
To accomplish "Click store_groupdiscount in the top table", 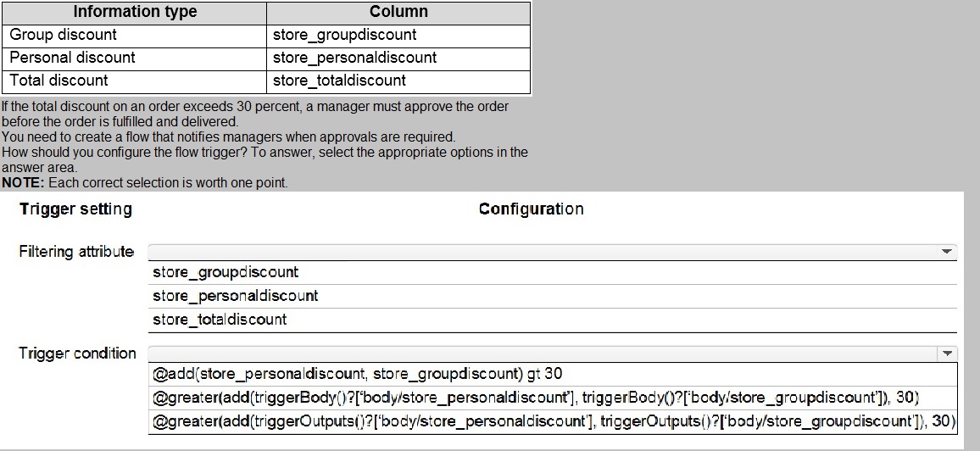I will [x=345, y=35].
